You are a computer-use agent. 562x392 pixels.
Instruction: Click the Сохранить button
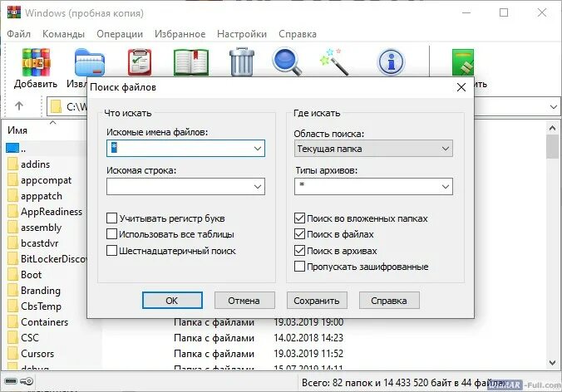point(317,300)
